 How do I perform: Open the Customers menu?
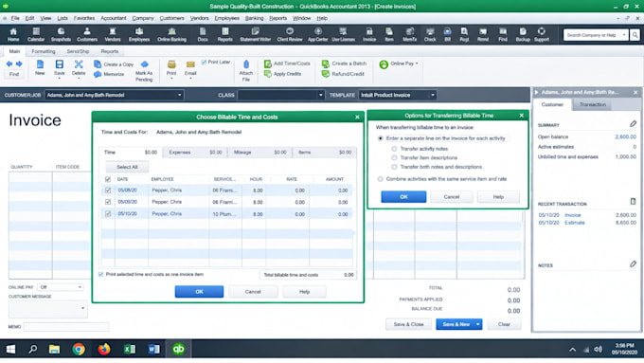pos(171,18)
